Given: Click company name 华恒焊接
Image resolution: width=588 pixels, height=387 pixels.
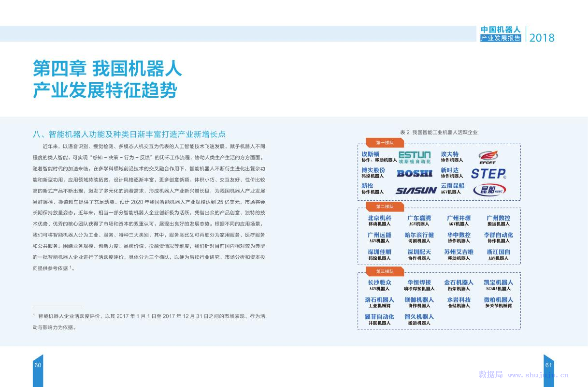Looking at the screenshot, I should tap(419, 283).
